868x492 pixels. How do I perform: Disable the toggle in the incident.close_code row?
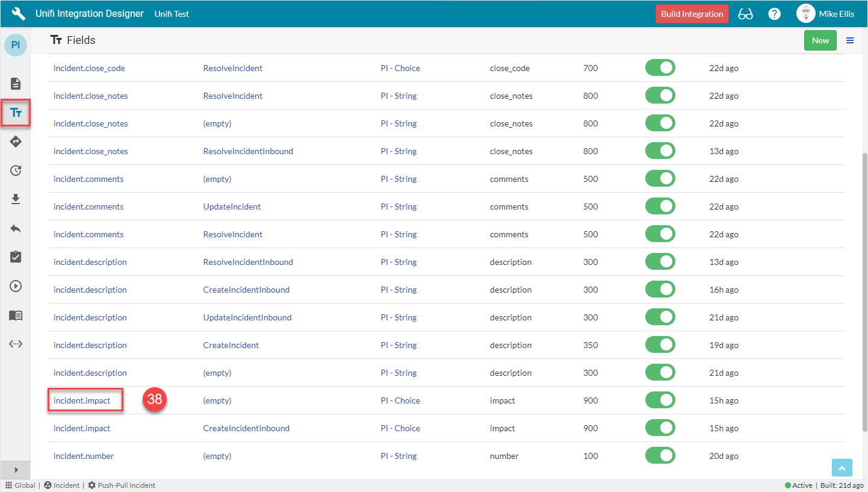(660, 68)
